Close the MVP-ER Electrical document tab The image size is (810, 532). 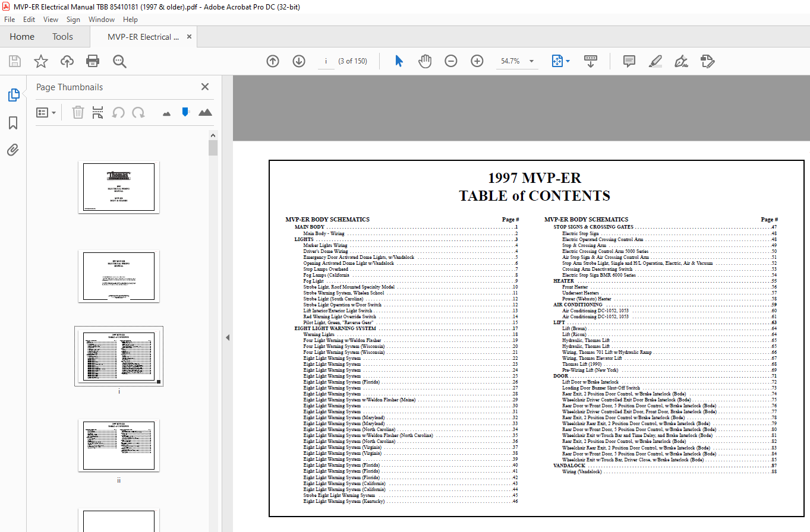pyautogui.click(x=190, y=37)
